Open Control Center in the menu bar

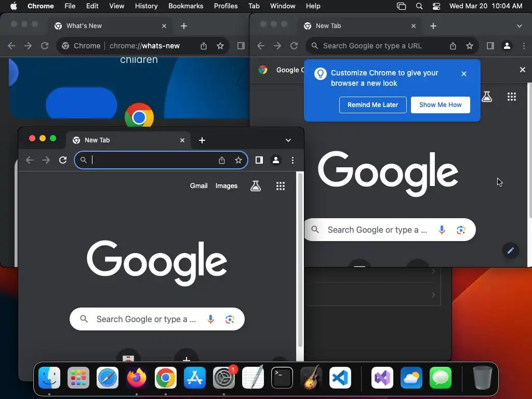[x=436, y=6]
